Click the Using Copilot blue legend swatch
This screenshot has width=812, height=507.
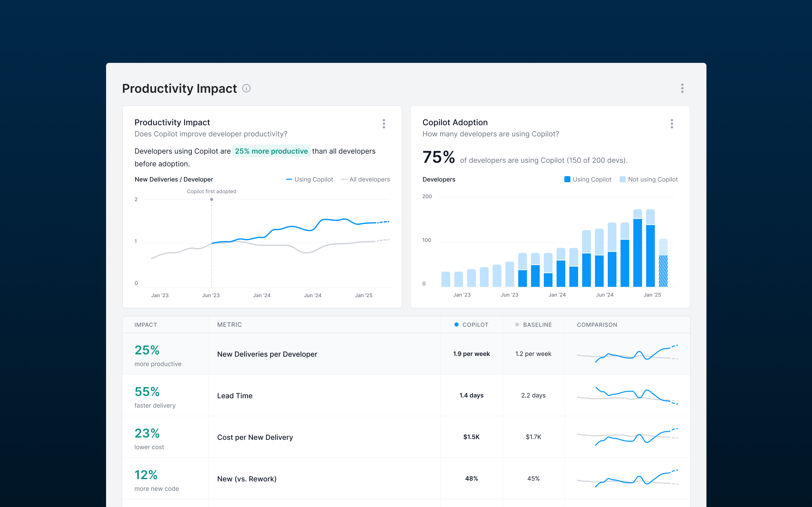[567, 179]
